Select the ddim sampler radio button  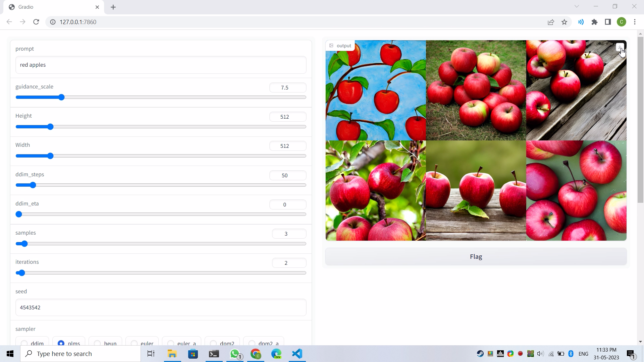click(x=24, y=343)
